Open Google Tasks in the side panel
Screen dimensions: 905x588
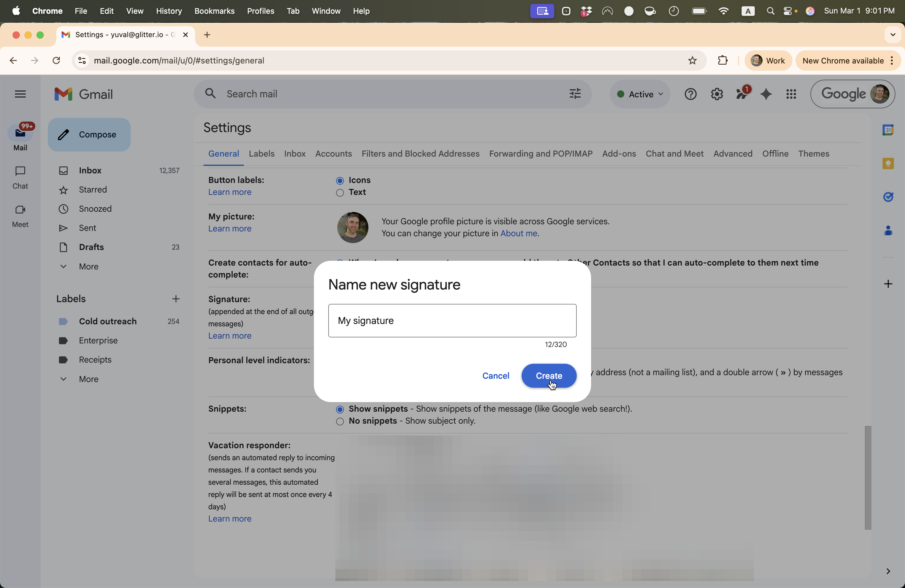pyautogui.click(x=889, y=197)
